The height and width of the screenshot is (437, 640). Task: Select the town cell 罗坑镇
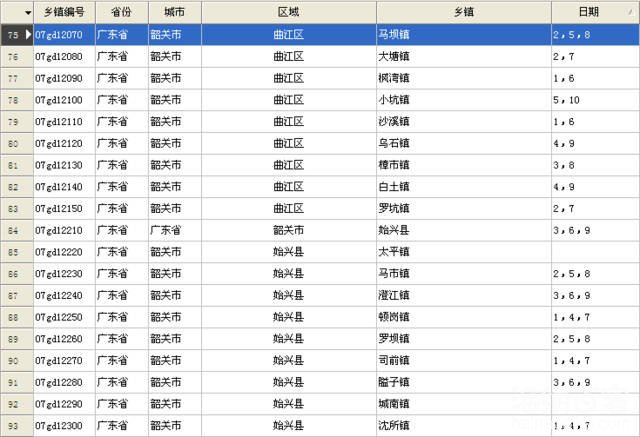pyautogui.click(x=464, y=209)
